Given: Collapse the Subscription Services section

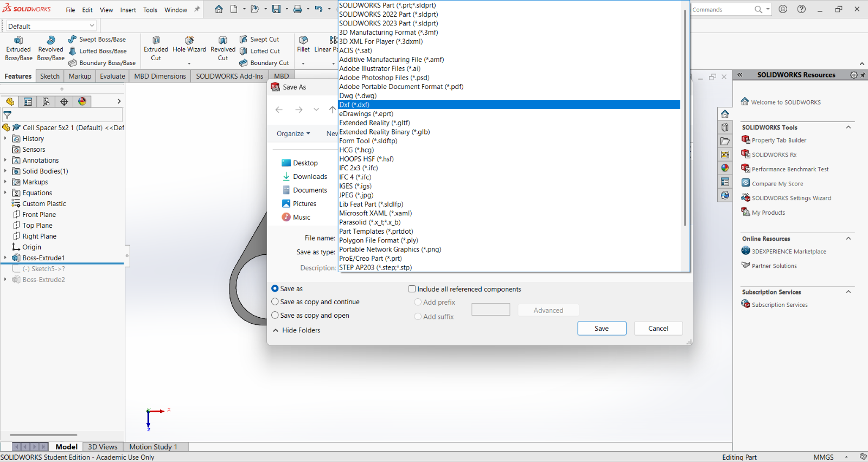Looking at the screenshot, I should pyautogui.click(x=848, y=292).
